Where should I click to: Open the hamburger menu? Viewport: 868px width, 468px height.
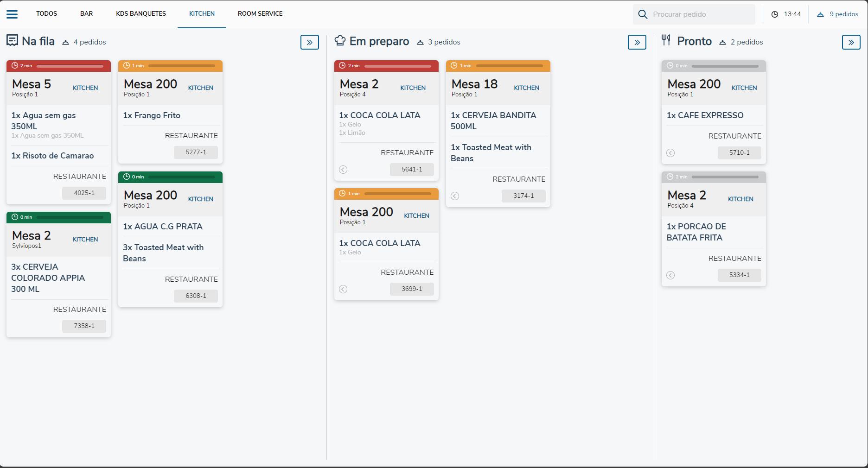(12, 14)
